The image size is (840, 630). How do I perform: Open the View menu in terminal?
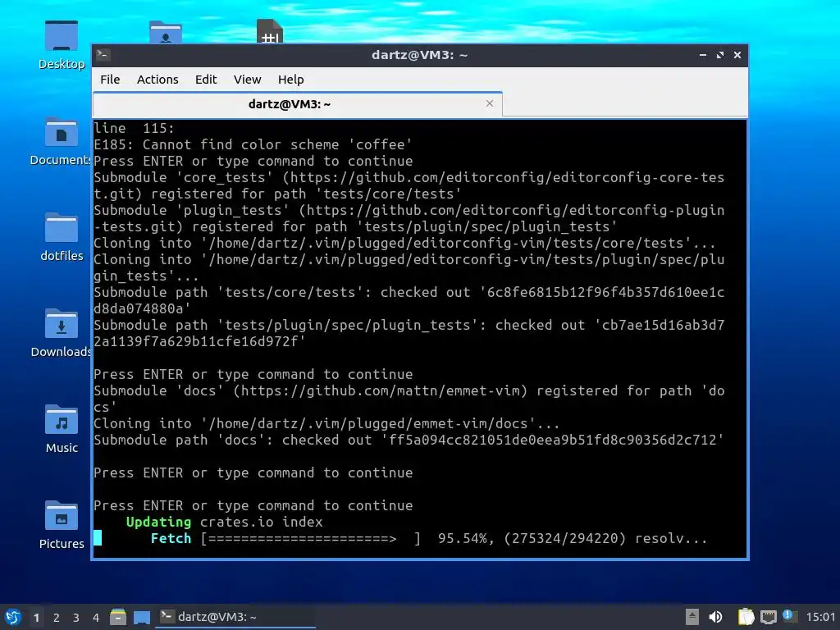point(247,80)
